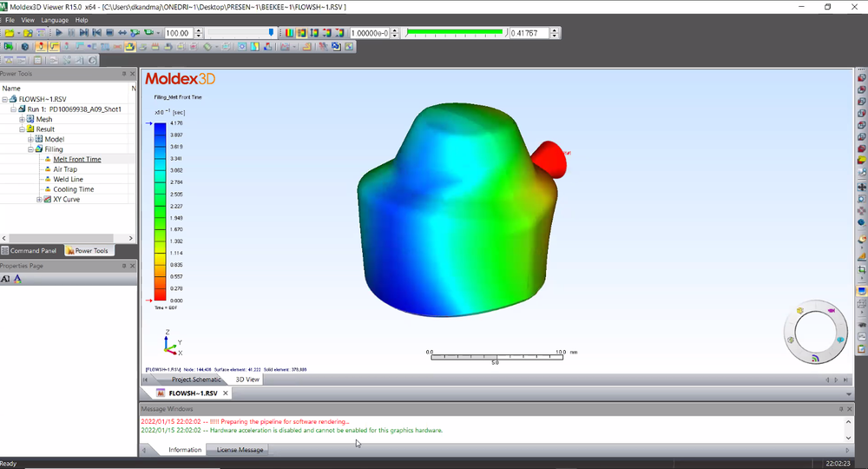Toggle the highlighted background display icon
The height and width of the screenshot is (469, 868).
(862, 290)
